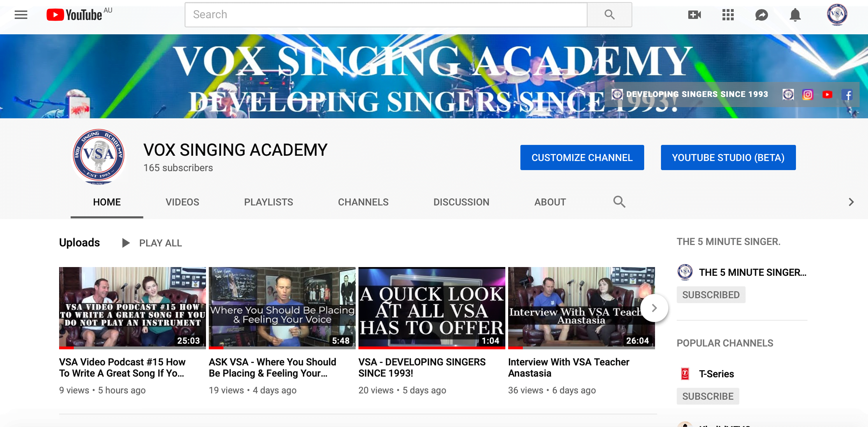Subscribe to the T-Series channel

pyautogui.click(x=707, y=396)
